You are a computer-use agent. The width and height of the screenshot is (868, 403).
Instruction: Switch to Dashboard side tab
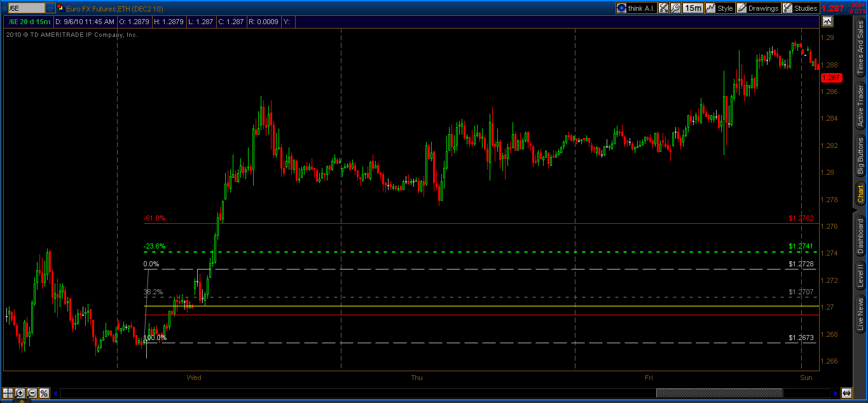tap(860, 236)
